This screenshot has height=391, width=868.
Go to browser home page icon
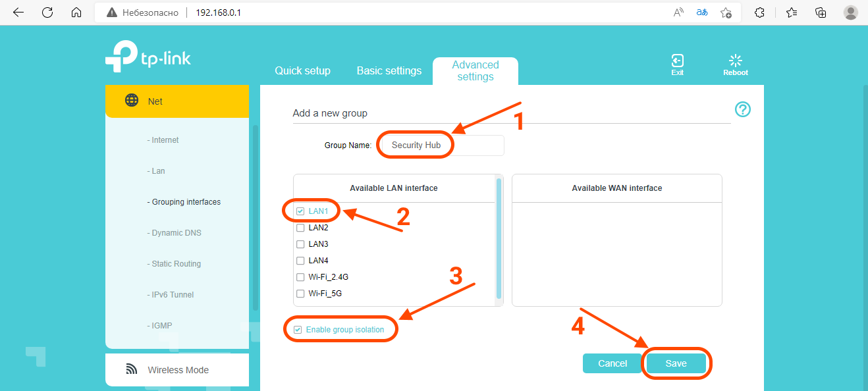click(x=76, y=13)
